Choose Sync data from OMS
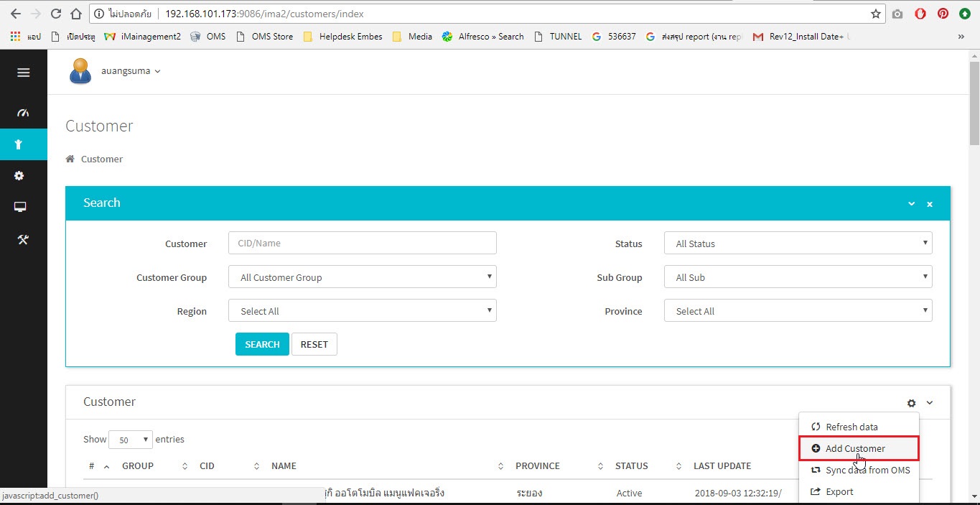Screen dimensions: 980x505 click(859, 470)
